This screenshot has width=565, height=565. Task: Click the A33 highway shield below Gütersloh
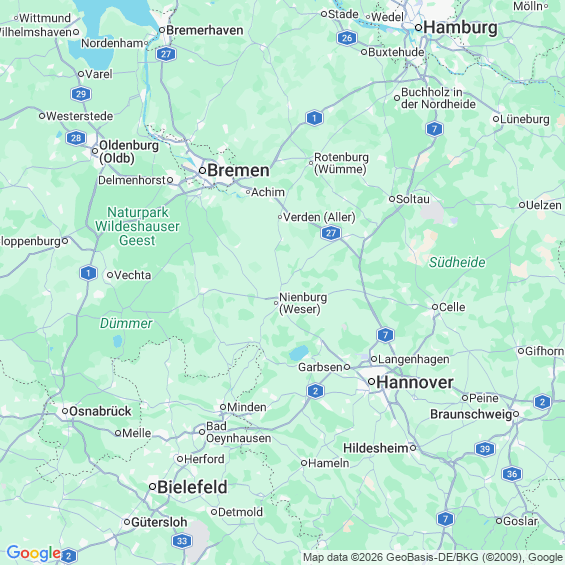pyautogui.click(x=182, y=541)
